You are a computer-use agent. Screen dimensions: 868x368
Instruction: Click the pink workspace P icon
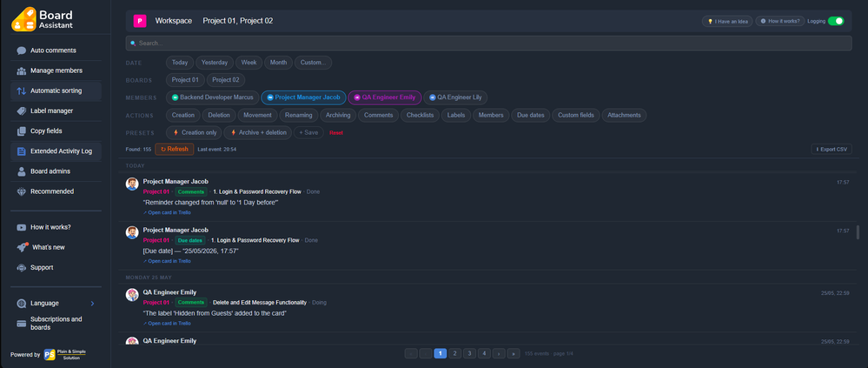(140, 21)
